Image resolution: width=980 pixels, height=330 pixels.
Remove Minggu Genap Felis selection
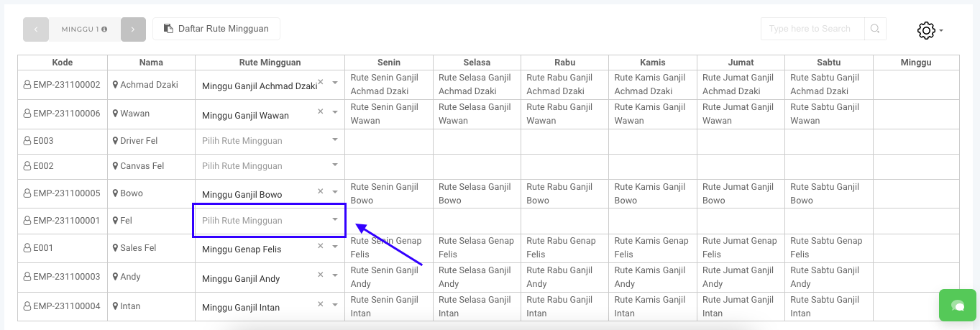[x=321, y=245]
